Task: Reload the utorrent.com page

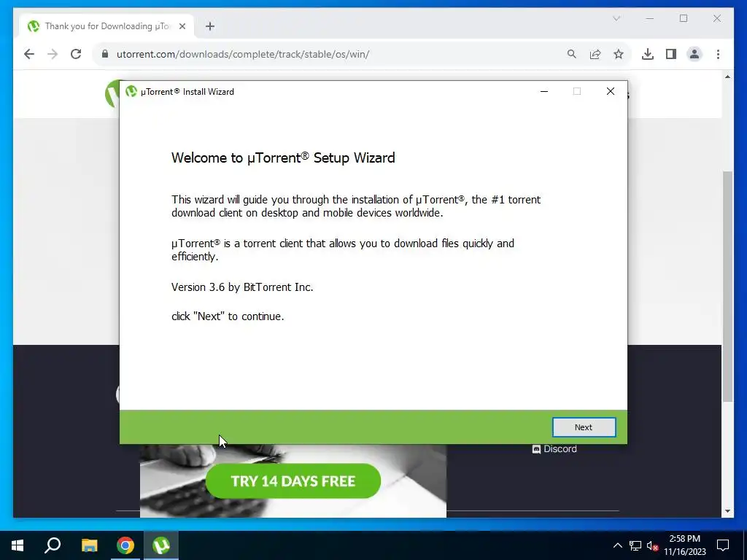Action: (x=76, y=54)
